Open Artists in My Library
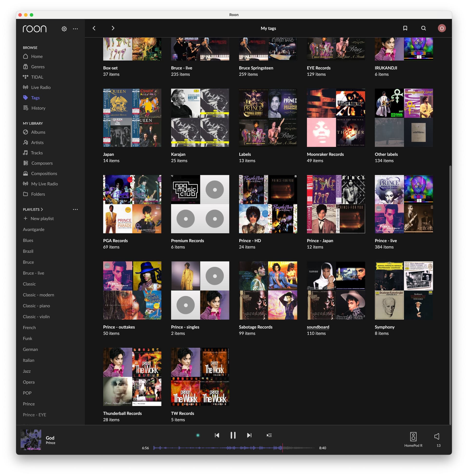 pyautogui.click(x=33, y=142)
